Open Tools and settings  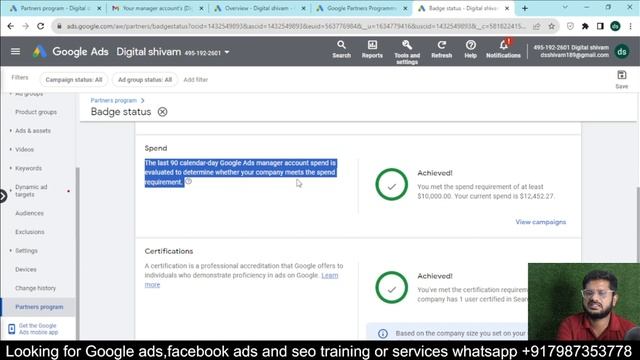coord(407,52)
